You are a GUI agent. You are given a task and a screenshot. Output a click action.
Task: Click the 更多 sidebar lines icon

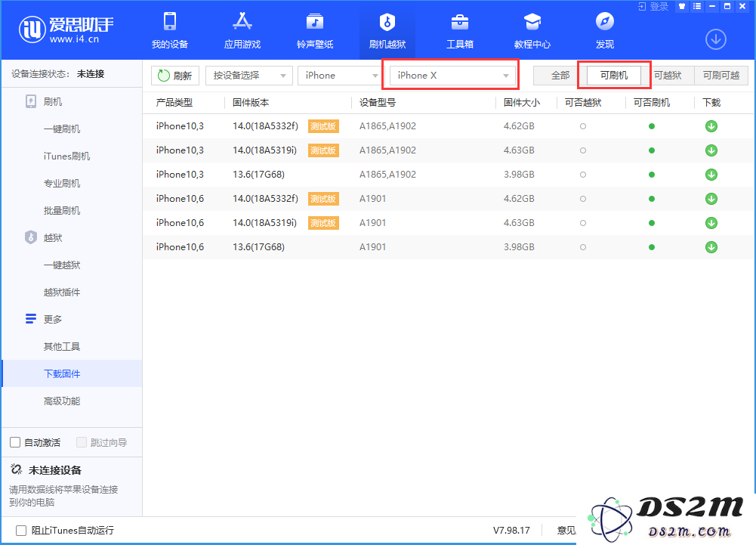[x=31, y=319]
